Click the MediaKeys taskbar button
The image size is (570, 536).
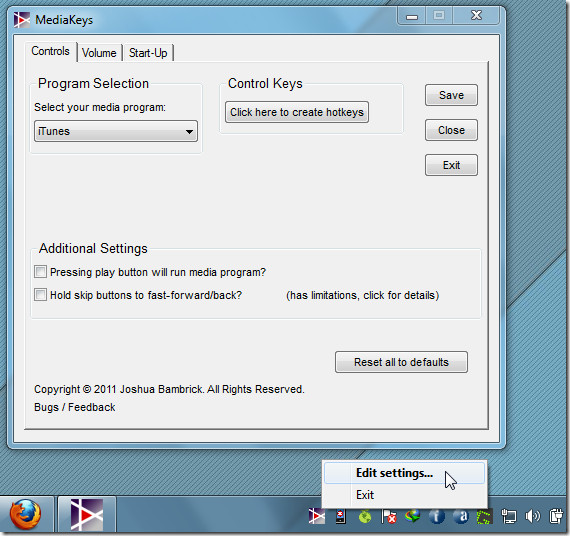[87, 515]
